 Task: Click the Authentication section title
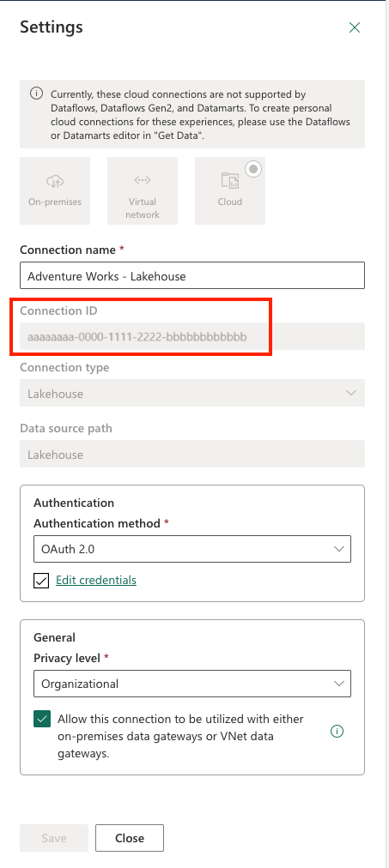(x=74, y=503)
